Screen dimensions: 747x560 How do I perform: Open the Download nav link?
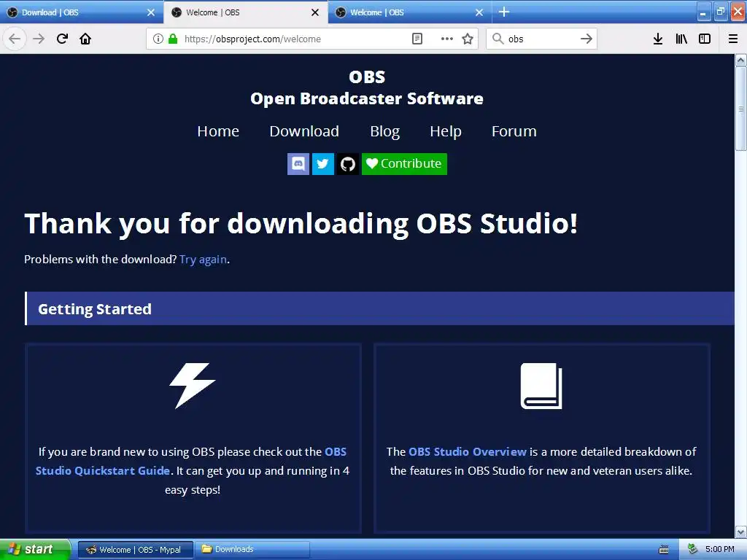304,131
